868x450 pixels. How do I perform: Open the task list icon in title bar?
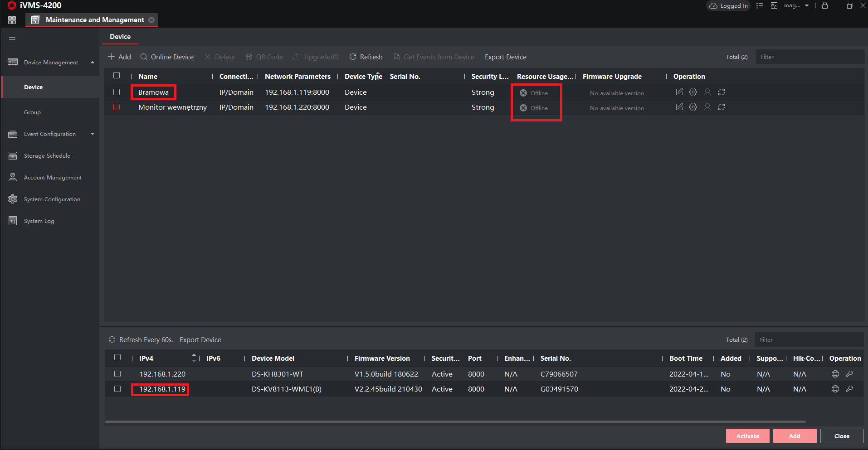(760, 5)
